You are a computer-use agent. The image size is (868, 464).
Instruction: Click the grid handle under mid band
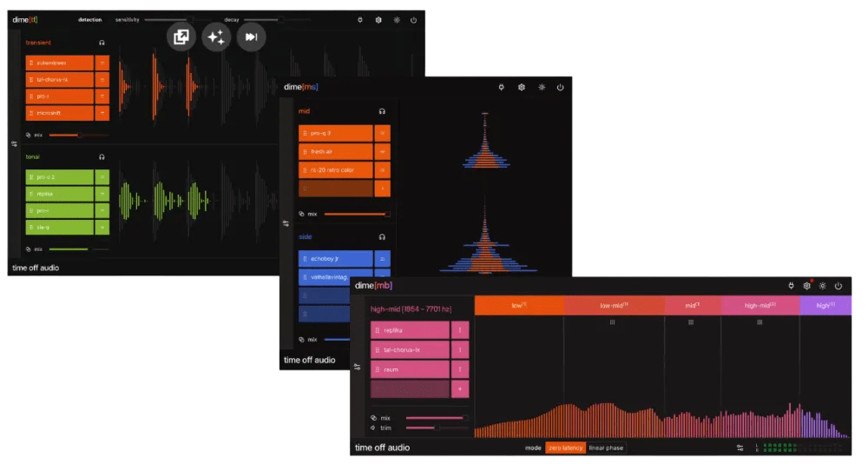coord(691,322)
